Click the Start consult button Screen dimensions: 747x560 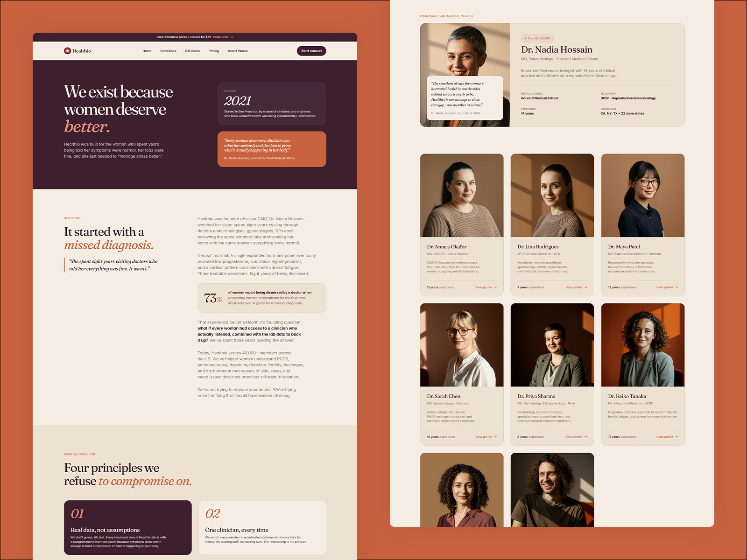pyautogui.click(x=311, y=51)
